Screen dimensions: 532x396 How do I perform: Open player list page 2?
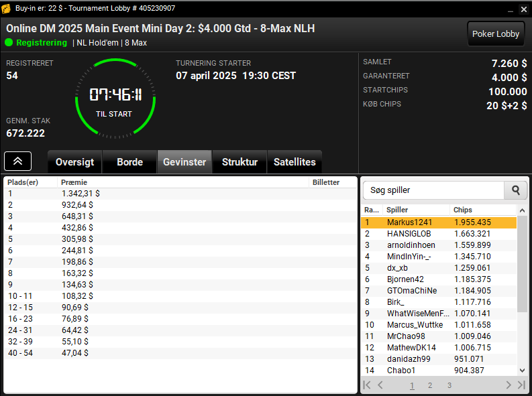click(430, 385)
